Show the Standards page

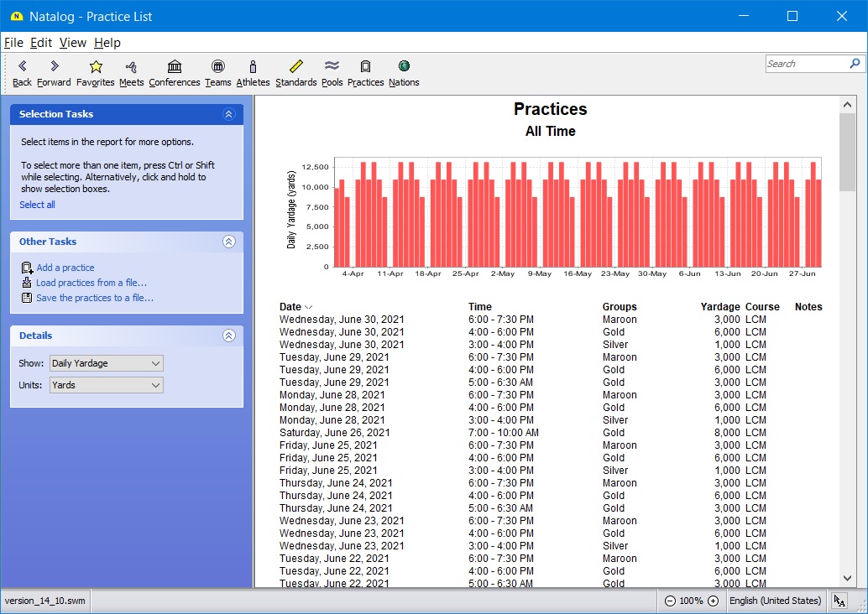[x=295, y=73]
